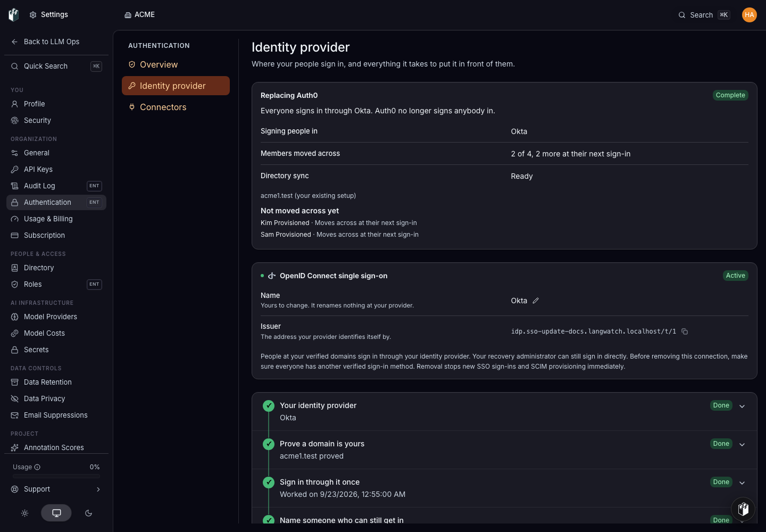This screenshot has width=766, height=532.
Task: Click the Sam Provisioned row
Action: tap(339, 235)
